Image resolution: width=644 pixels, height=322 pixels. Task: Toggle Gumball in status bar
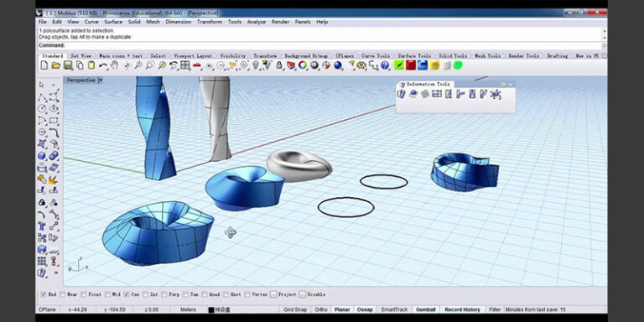(426, 309)
